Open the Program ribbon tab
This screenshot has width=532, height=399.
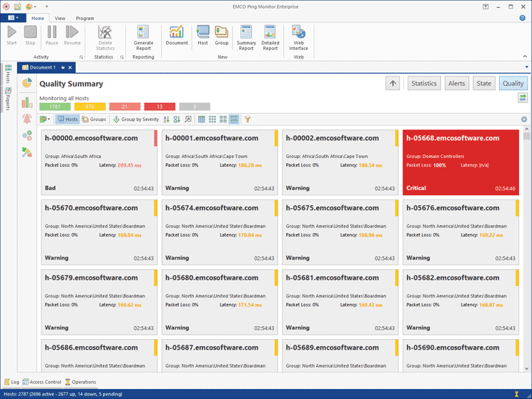point(84,18)
